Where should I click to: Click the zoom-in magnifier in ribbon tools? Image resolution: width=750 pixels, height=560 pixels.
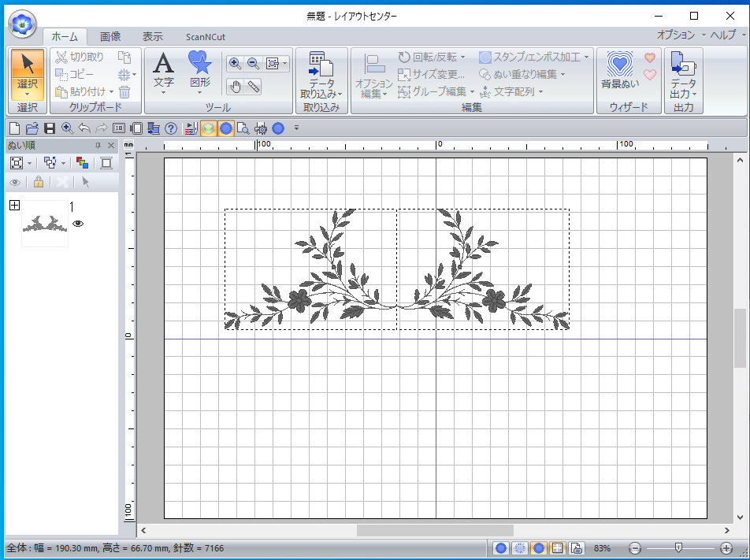(x=235, y=64)
